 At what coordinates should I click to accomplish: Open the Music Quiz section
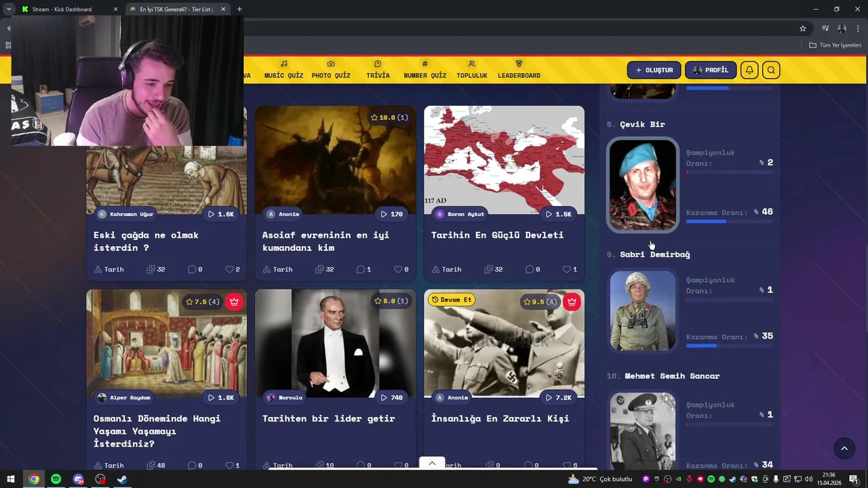283,70
